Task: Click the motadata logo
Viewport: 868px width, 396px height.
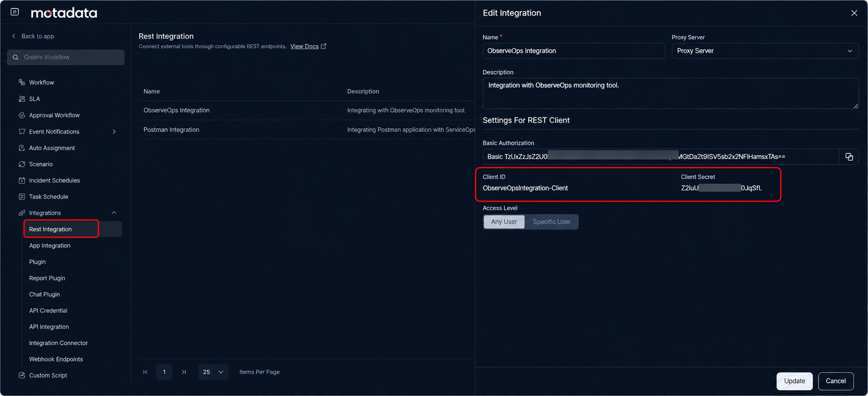Action: 64,13
